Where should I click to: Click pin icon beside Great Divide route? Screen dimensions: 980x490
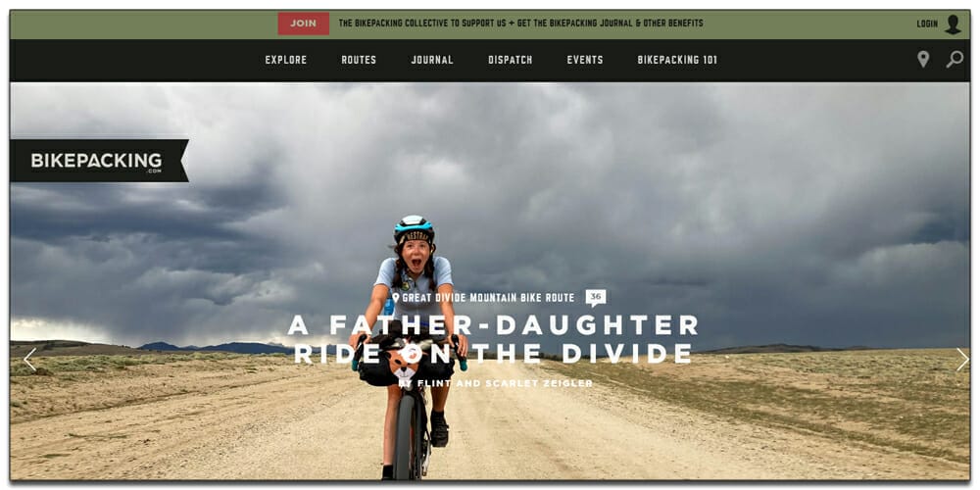tap(395, 298)
